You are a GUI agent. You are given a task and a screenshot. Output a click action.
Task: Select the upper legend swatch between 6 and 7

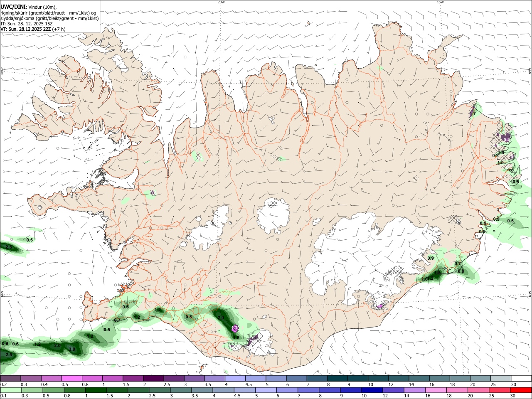click(x=297, y=378)
